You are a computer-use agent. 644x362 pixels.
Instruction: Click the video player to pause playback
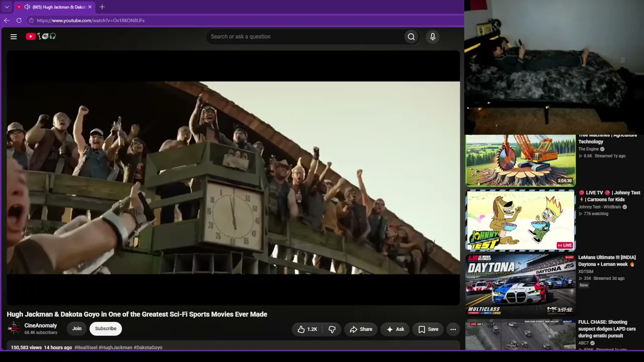[x=233, y=178]
